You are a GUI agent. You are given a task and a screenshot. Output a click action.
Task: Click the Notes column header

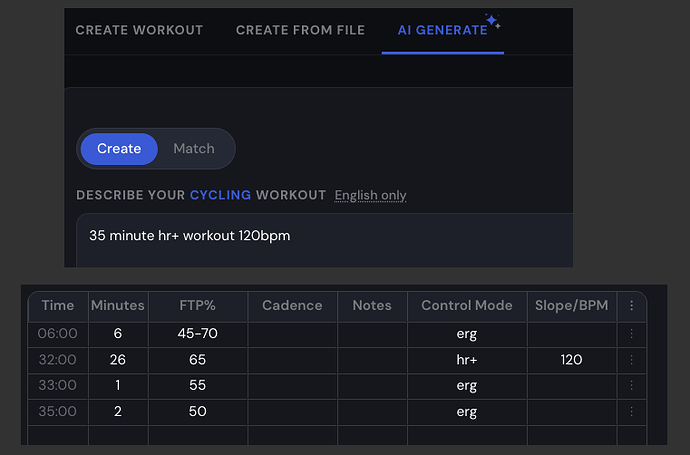pyautogui.click(x=372, y=305)
